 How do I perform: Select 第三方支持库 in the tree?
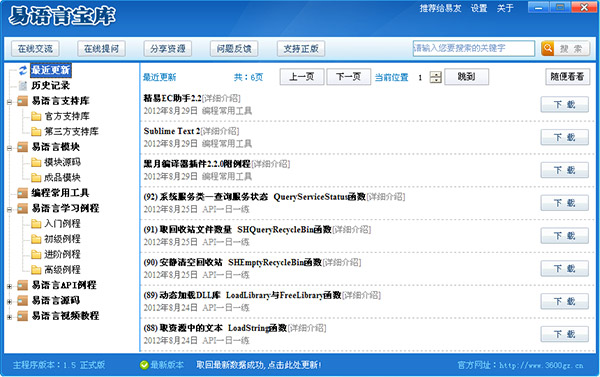coord(72,131)
